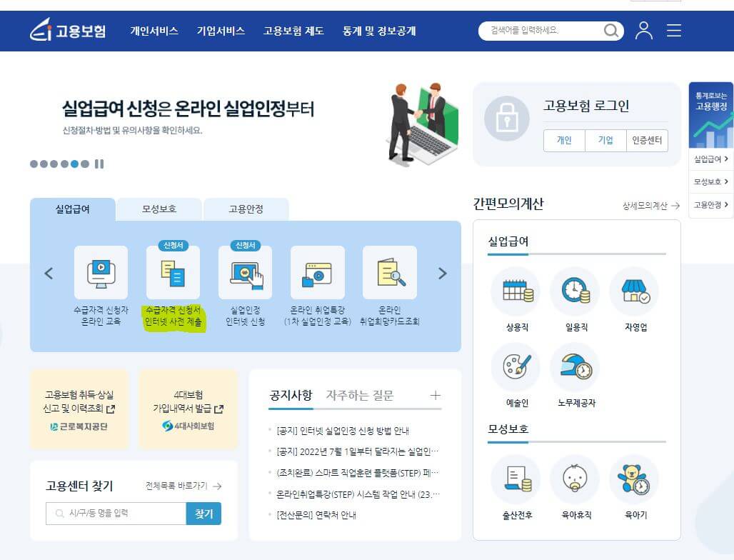
Task: Click the 실업급여 신청은 온라인 실업인정부터 banner
Action: [x=188, y=109]
